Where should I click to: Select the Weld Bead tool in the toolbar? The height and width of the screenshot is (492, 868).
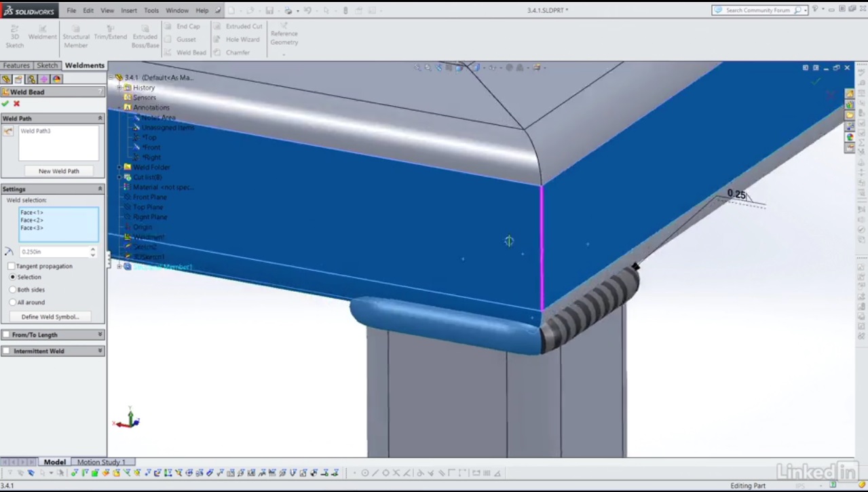click(x=191, y=52)
